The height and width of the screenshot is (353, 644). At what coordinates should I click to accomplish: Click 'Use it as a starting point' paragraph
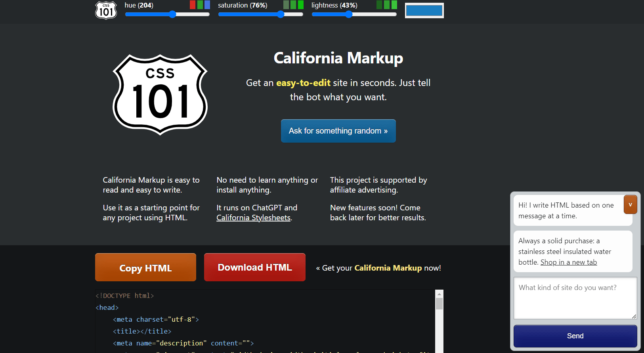(151, 212)
